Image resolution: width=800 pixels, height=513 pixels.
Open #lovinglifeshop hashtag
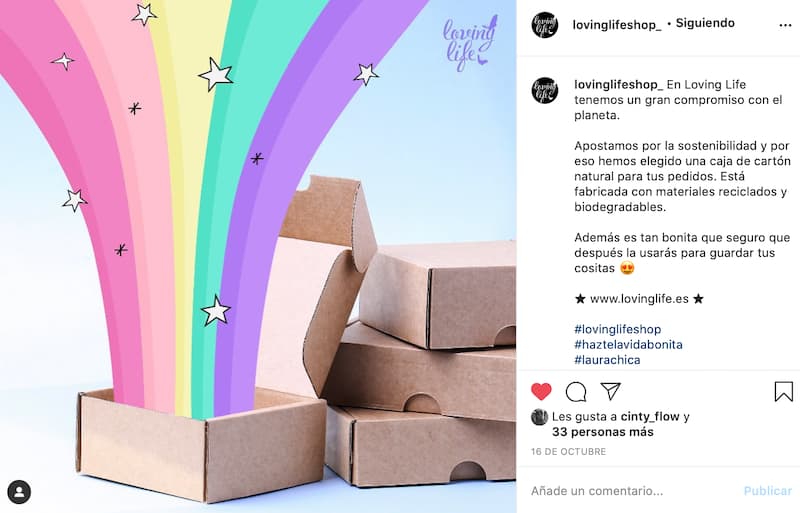pyautogui.click(x=617, y=329)
